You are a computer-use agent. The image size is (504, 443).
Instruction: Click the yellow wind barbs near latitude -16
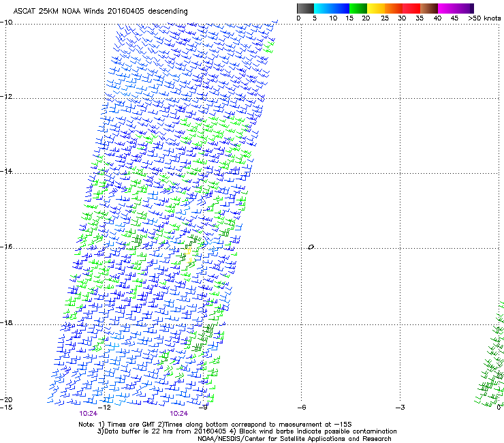click(x=189, y=256)
